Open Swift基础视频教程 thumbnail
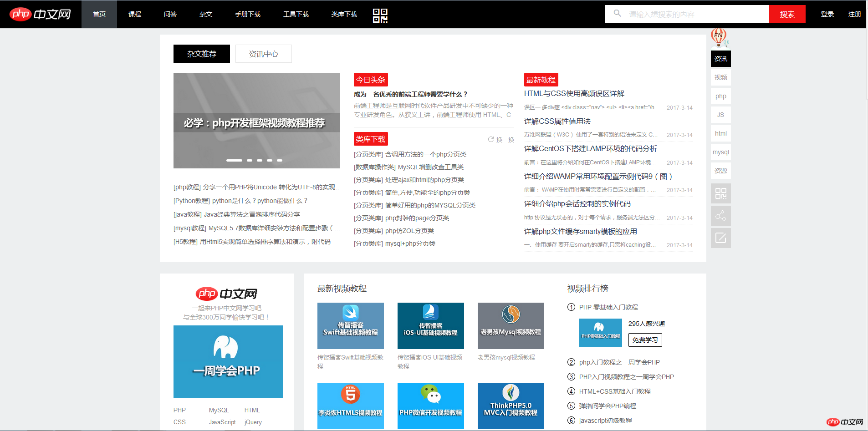The height and width of the screenshot is (431, 868). (x=351, y=326)
